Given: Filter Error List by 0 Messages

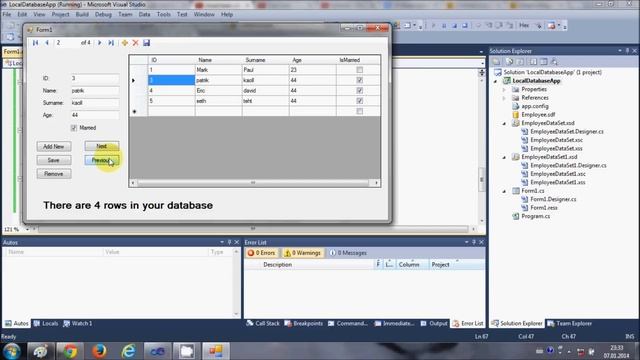Looking at the screenshot, I should 348,253.
